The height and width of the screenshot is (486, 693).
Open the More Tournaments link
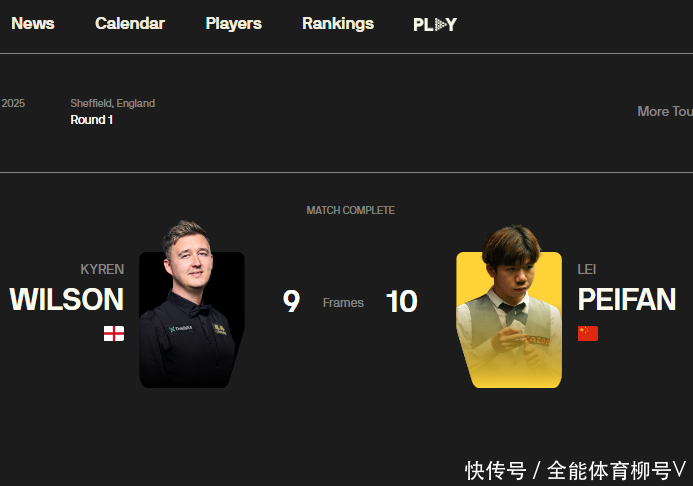click(x=665, y=111)
